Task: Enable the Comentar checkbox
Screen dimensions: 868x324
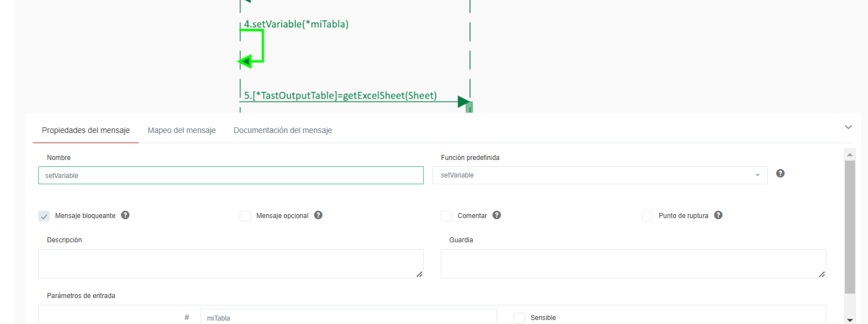Action: (x=446, y=216)
